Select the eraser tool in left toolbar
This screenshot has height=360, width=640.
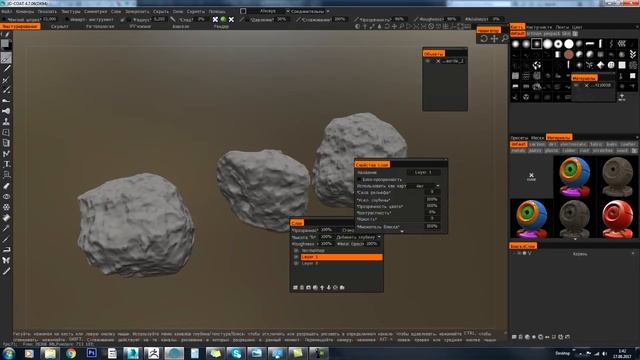coord(6,218)
